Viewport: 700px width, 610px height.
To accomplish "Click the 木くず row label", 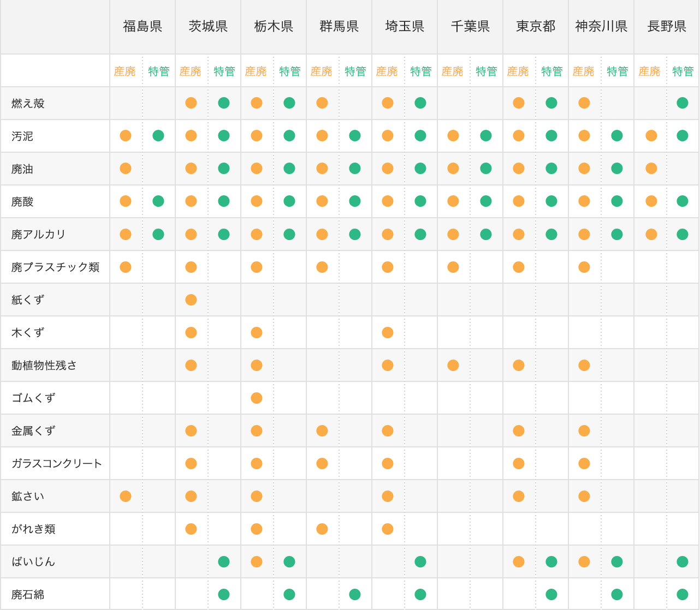I will (x=28, y=332).
